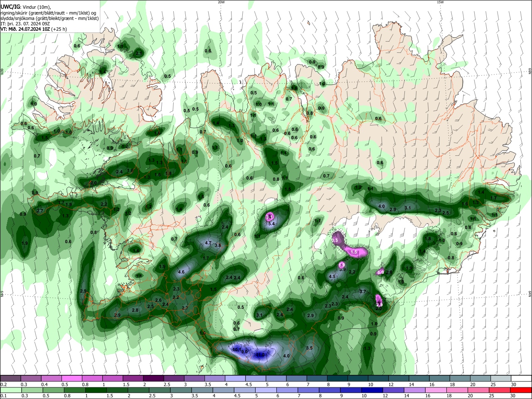Click the darkest purple swatch between 2 and 2.5 in the upper legend

[x=153, y=378]
